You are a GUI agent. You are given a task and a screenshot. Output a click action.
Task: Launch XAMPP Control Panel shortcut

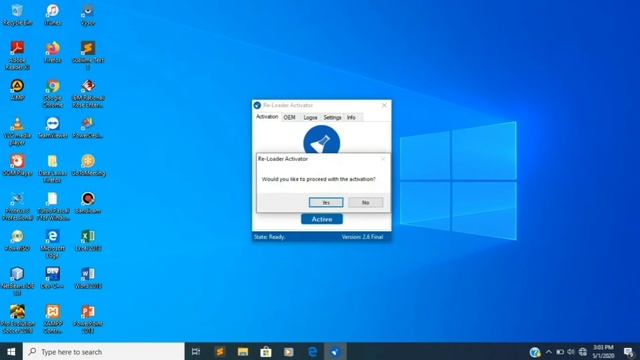(x=53, y=319)
